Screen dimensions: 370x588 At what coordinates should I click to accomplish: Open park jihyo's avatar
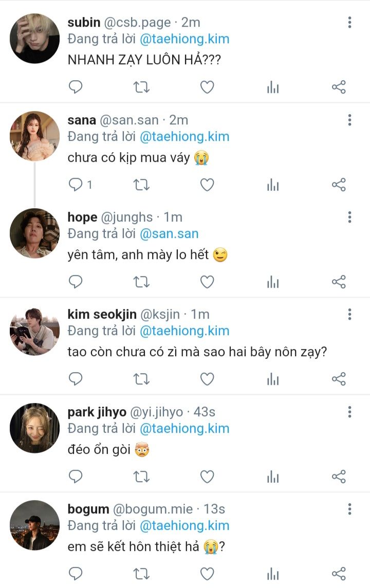[35, 428]
